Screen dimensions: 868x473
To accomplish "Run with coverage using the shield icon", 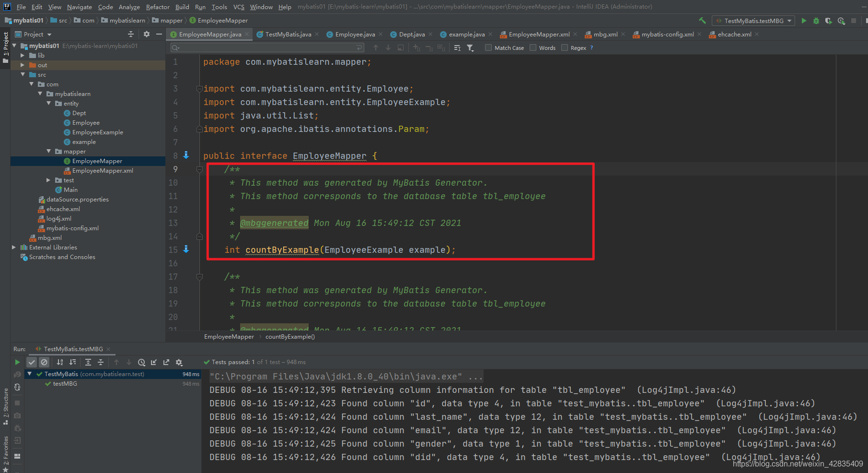I will point(828,21).
